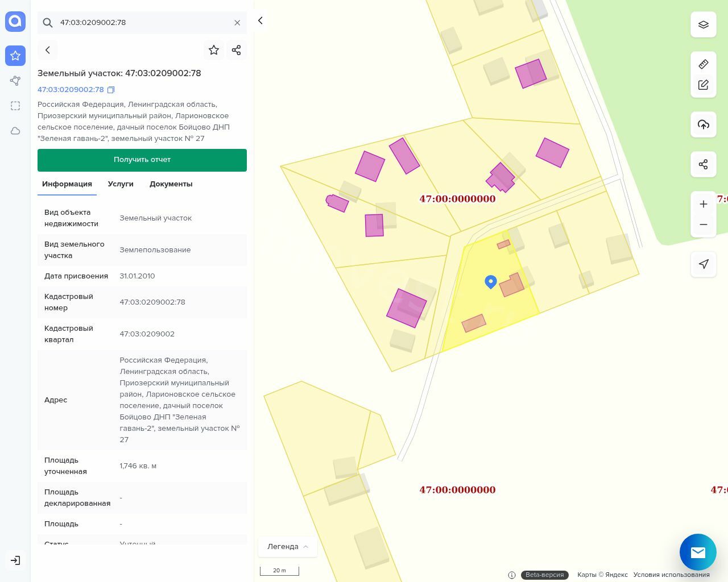Image resolution: width=728 pixels, height=582 pixels.
Task: Go back with the left chevron
Action: click(48, 50)
